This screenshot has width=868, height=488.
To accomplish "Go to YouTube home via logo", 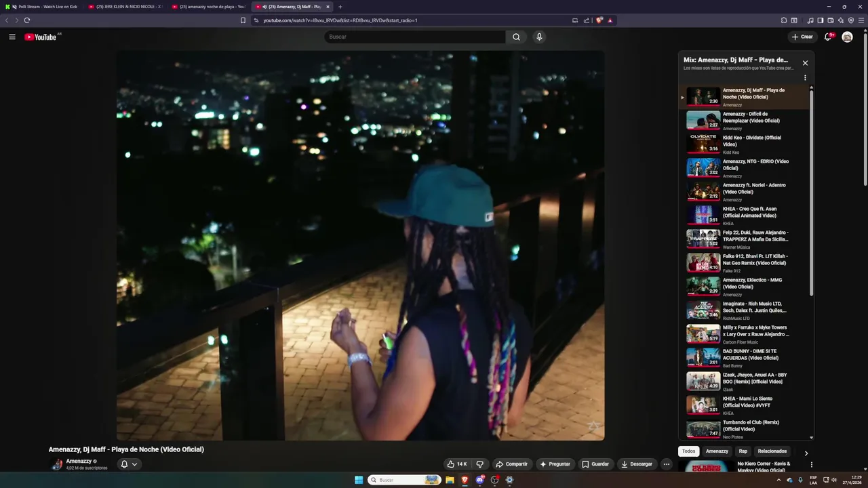I will 41,37.
